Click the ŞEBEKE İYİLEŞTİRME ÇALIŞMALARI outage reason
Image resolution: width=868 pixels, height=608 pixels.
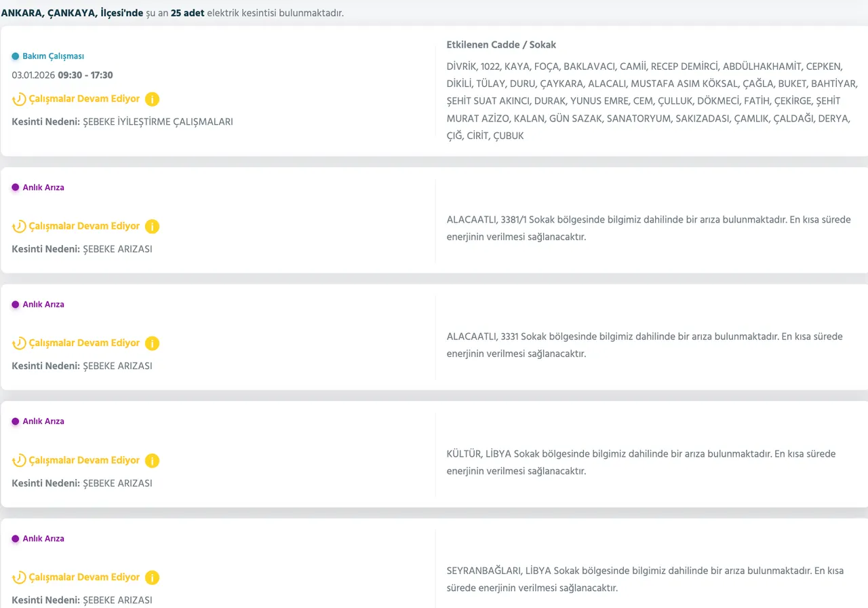157,122
